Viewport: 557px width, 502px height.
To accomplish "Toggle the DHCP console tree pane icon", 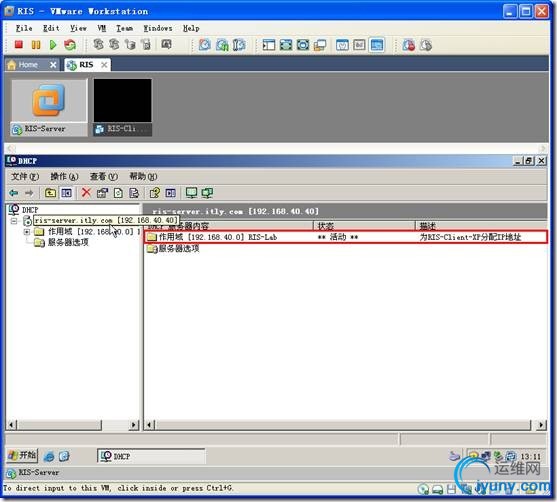I will (66, 193).
